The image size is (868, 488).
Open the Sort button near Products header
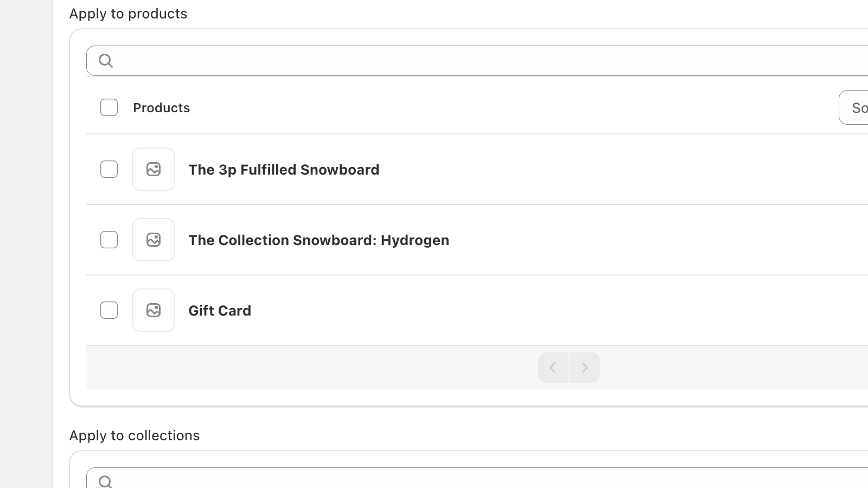pos(857,107)
